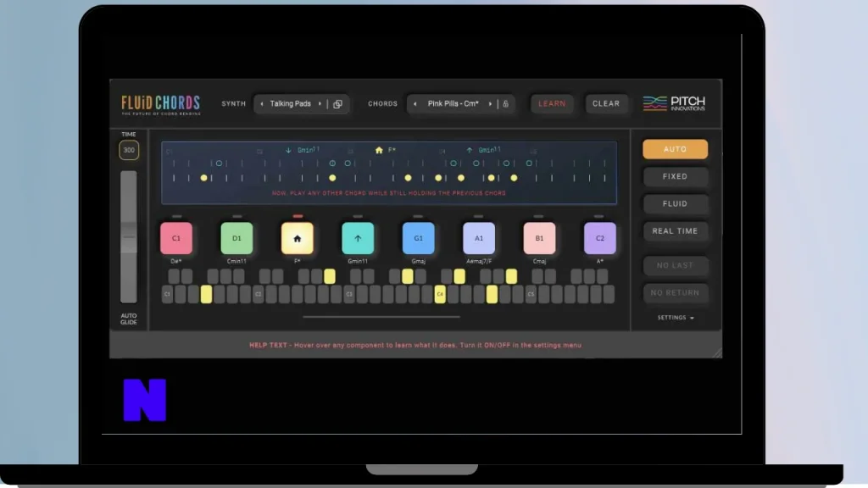Click the Pitch Innovations logo

pyautogui.click(x=674, y=103)
